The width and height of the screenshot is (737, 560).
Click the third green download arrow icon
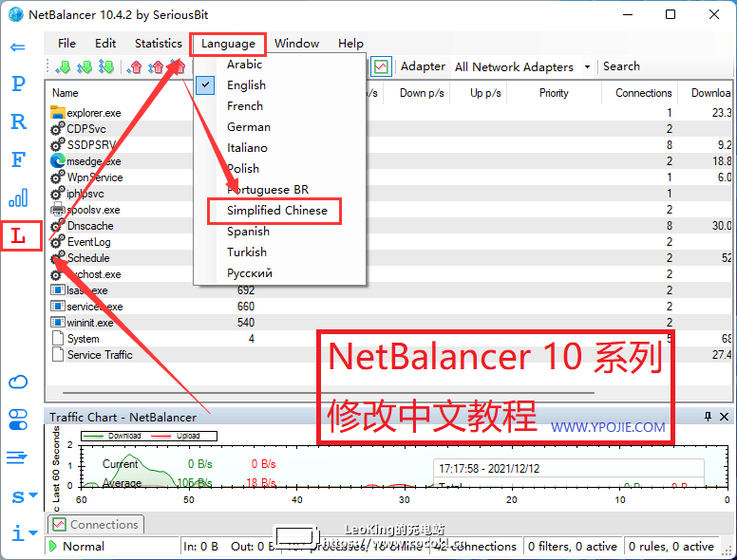(x=106, y=67)
